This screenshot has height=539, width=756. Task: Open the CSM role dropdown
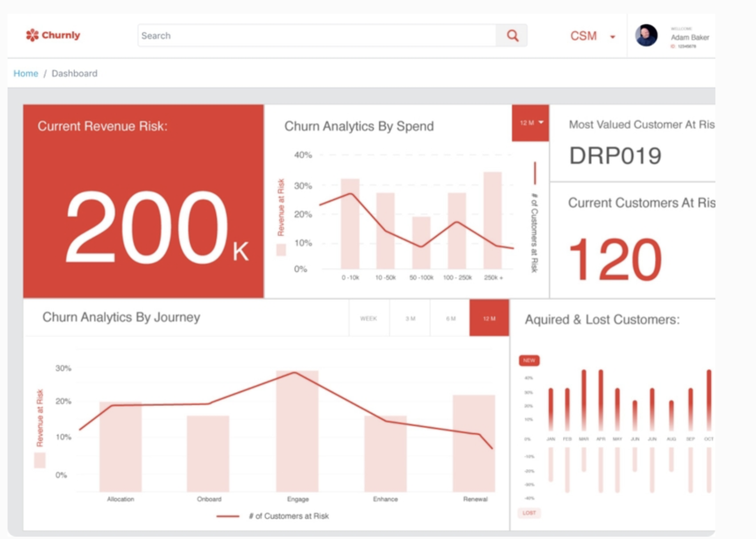593,36
